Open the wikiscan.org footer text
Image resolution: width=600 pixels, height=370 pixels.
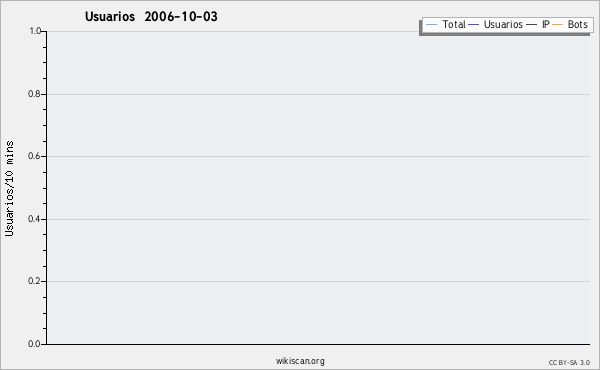click(300, 361)
